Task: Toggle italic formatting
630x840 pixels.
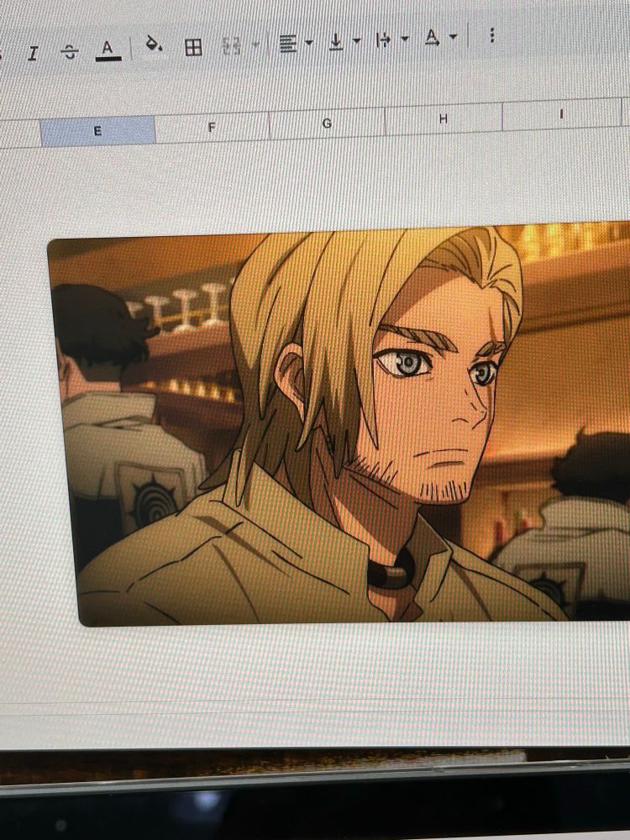Action: point(34,53)
